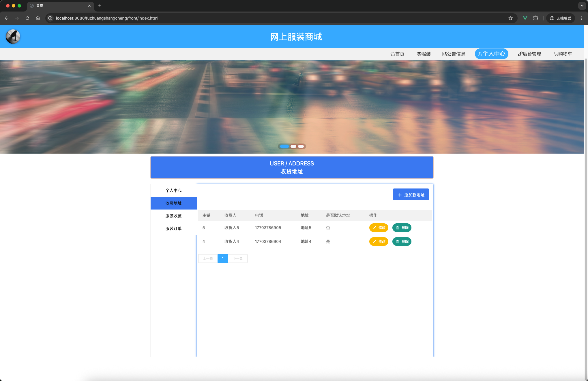Open the 首页 navigation item
Viewport: 588px width, 381px height.
(398, 54)
